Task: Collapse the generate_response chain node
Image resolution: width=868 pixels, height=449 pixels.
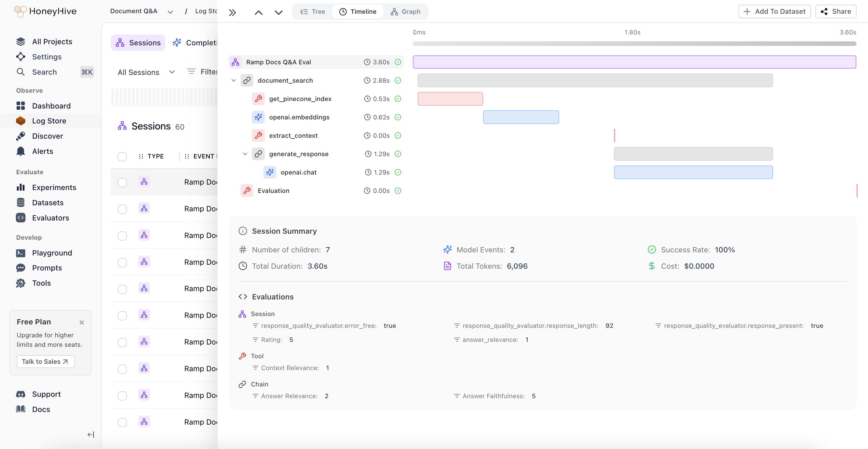Action: [245, 154]
